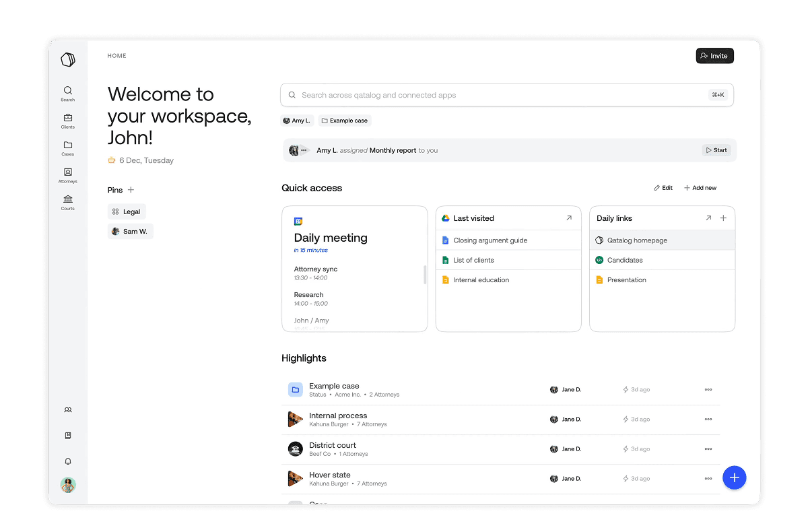Click the Invite button
This screenshot has width=808, height=532.
click(x=714, y=56)
